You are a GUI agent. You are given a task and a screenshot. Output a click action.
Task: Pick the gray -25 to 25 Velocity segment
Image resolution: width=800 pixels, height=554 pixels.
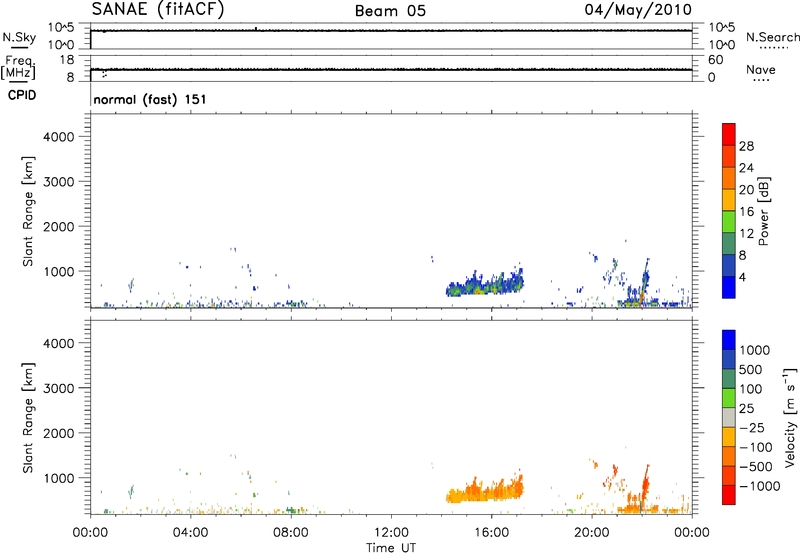(729, 417)
